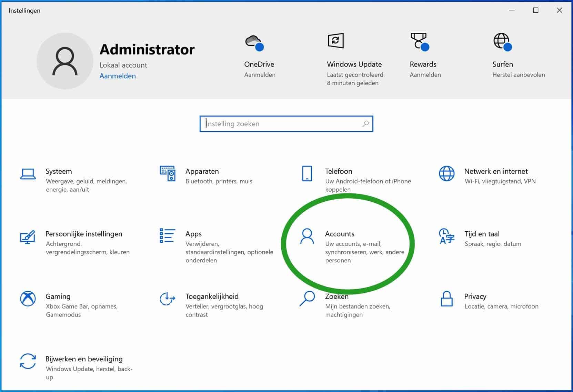Screen dimensions: 573x392
Task: Open the Tijd en taal title
Action: pyautogui.click(x=482, y=234)
